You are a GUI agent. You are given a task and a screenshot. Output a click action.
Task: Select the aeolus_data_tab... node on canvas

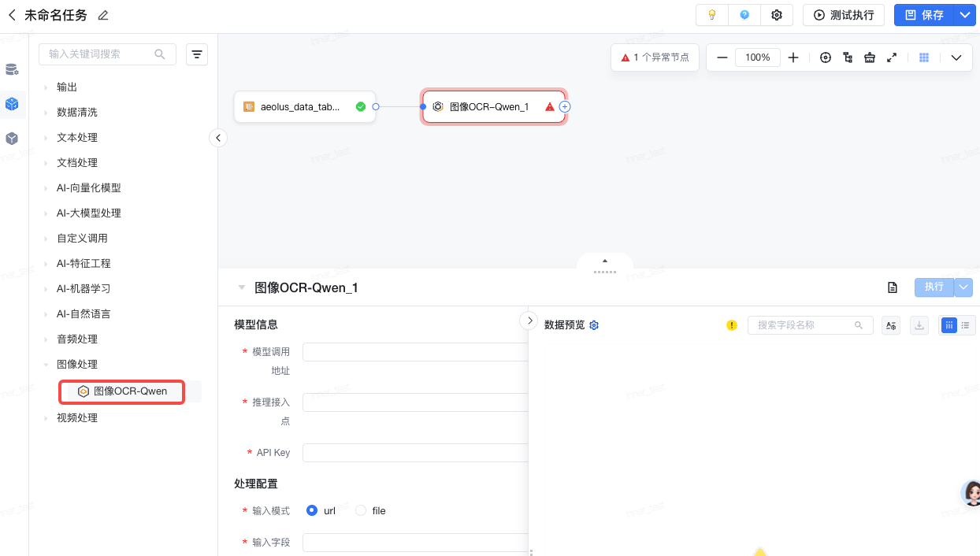point(305,107)
